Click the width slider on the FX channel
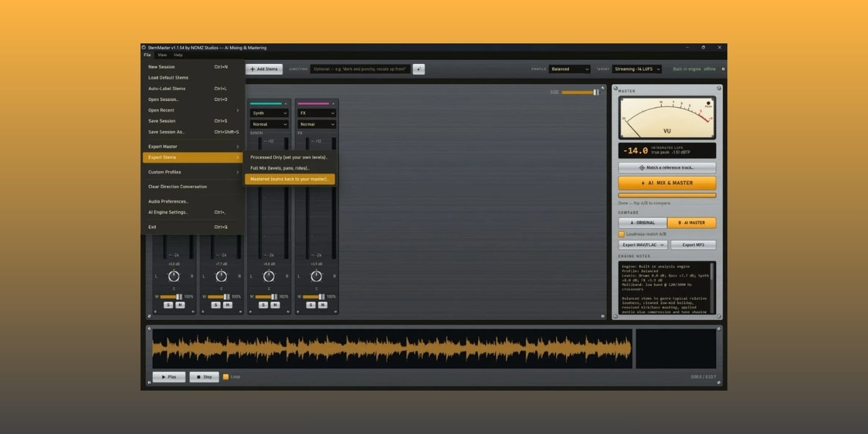Image resolution: width=868 pixels, height=434 pixels. [314, 296]
